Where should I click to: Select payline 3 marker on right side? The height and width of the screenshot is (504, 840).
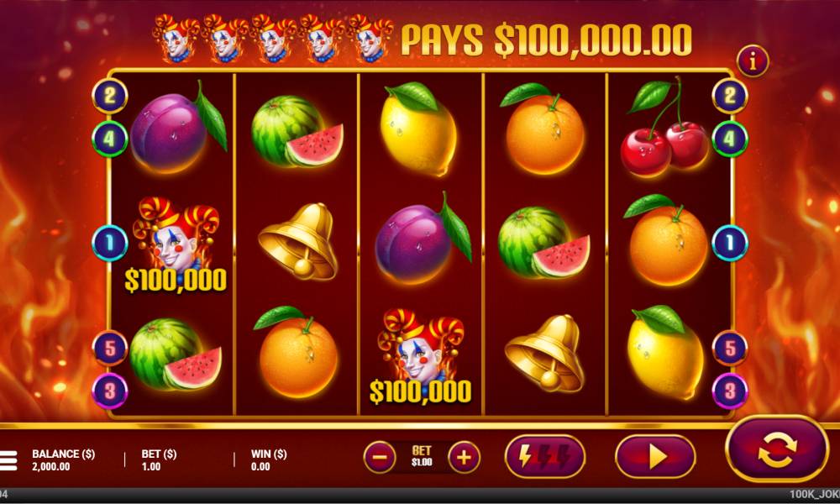click(730, 391)
